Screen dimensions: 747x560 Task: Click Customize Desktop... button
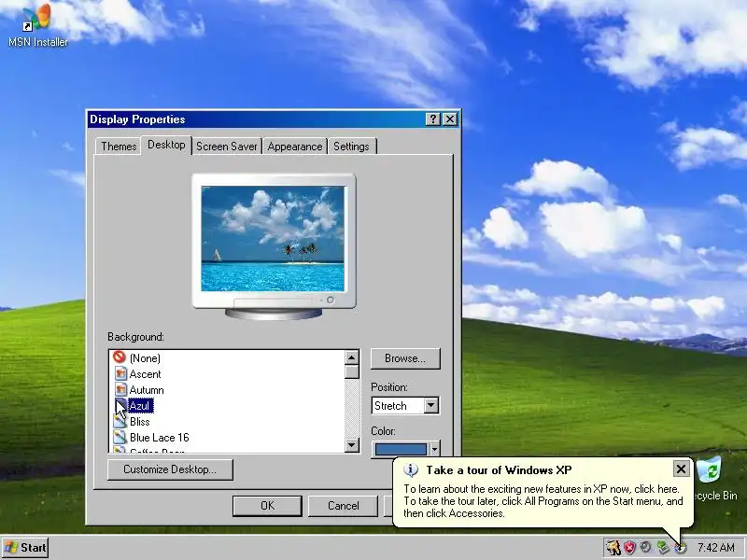pos(170,469)
